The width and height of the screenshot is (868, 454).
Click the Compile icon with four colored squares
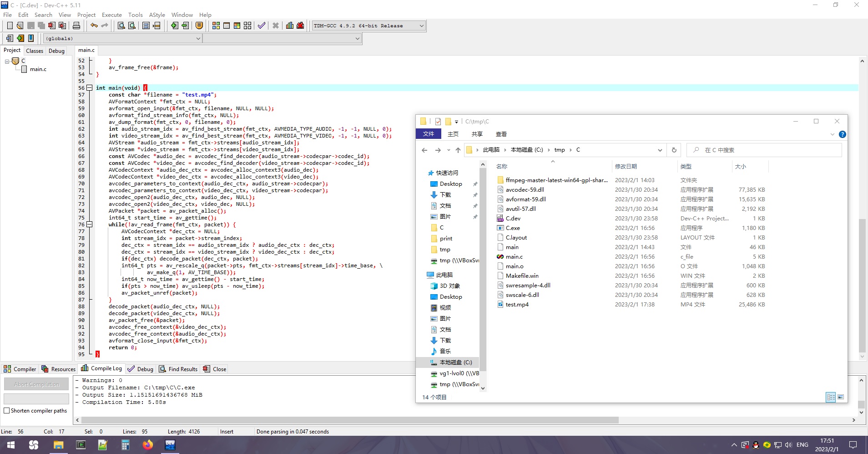tap(216, 26)
